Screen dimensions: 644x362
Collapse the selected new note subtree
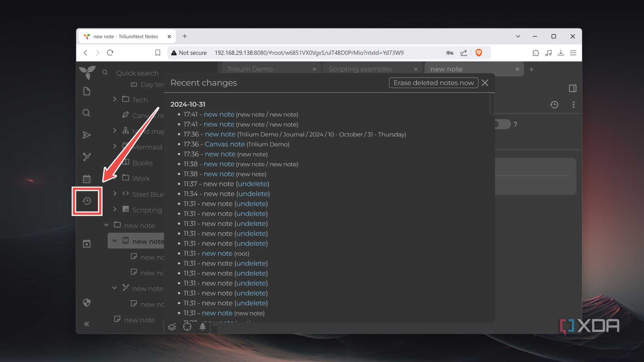pos(114,241)
